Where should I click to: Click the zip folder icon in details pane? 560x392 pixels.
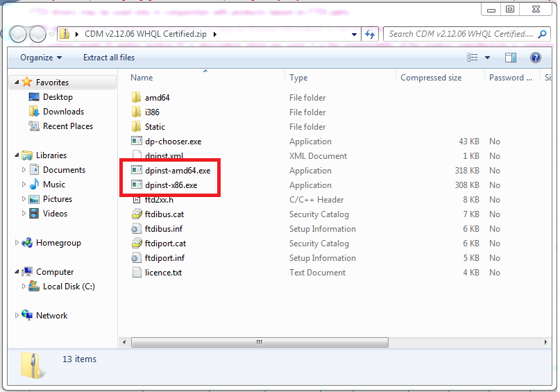click(33, 365)
